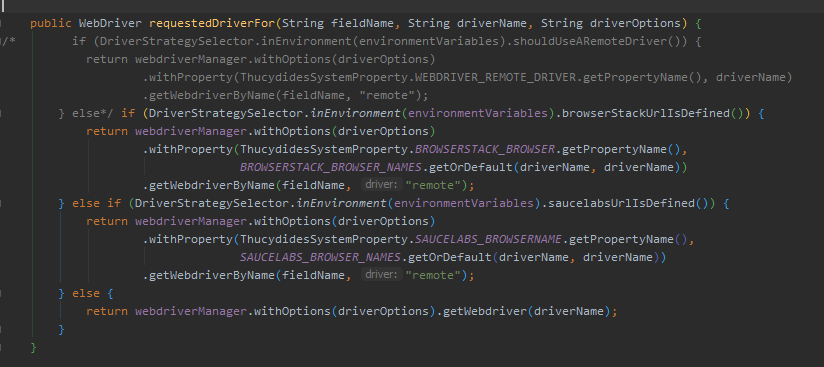Click the closing brace of the method
The width and height of the screenshot is (824, 367).
click(34, 347)
